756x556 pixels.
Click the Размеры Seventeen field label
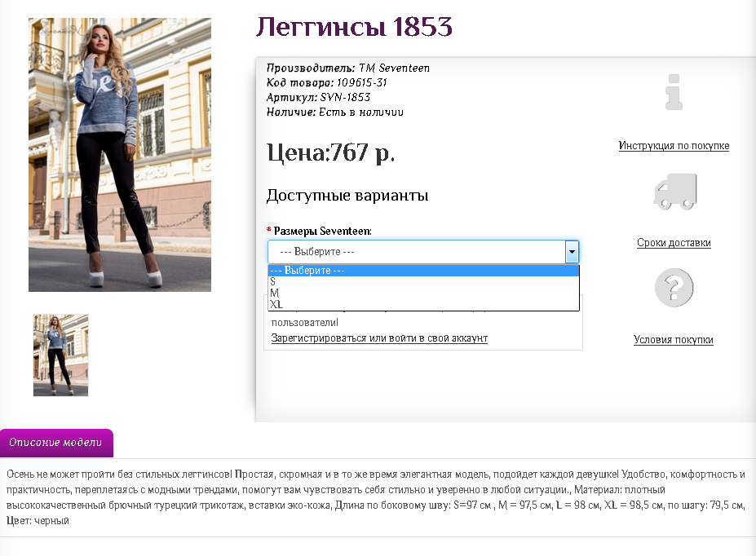click(x=322, y=231)
